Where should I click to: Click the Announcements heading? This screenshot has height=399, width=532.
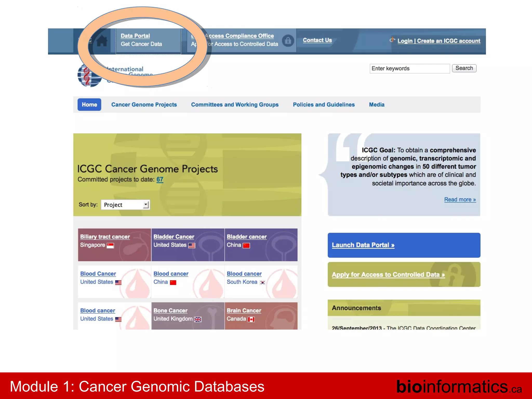click(356, 308)
